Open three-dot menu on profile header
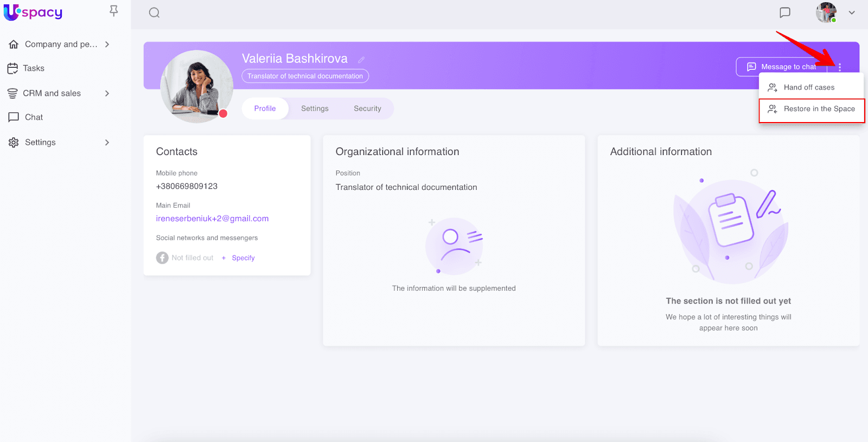 click(839, 67)
